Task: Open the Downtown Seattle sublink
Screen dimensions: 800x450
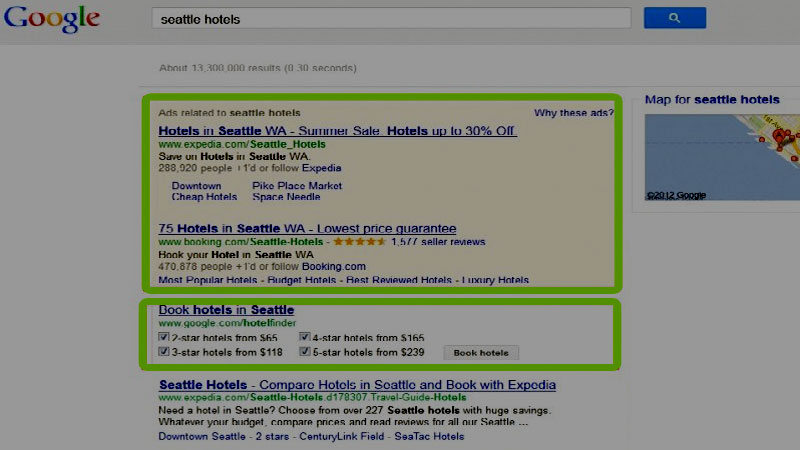Action: [x=202, y=437]
